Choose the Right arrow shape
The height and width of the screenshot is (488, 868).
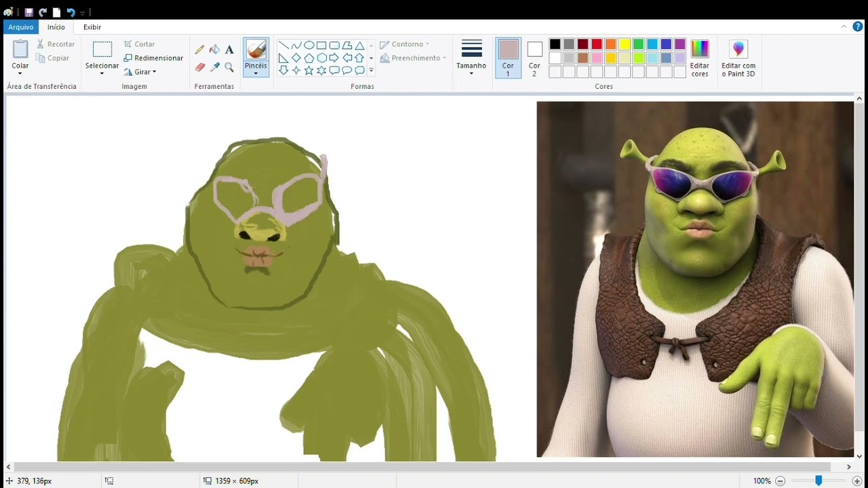click(x=334, y=58)
